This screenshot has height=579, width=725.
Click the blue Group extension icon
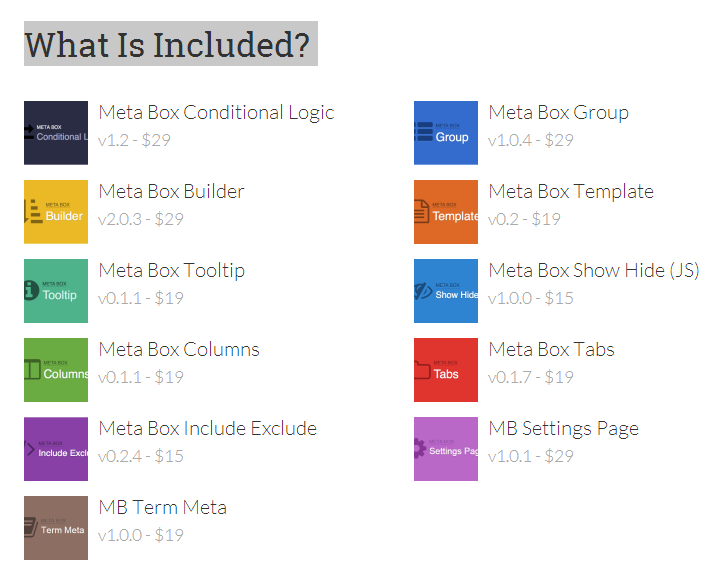(x=446, y=133)
